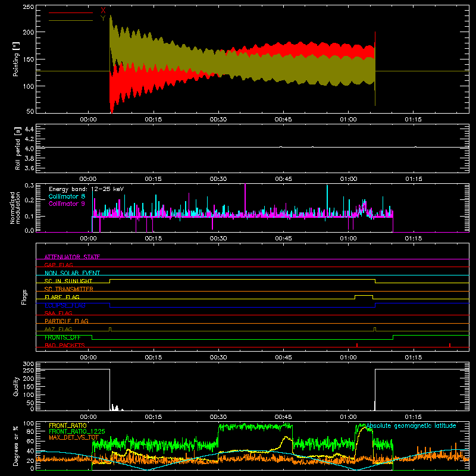
Task: Click the SC_TRANSMITTER flag label
Action: click(69, 289)
